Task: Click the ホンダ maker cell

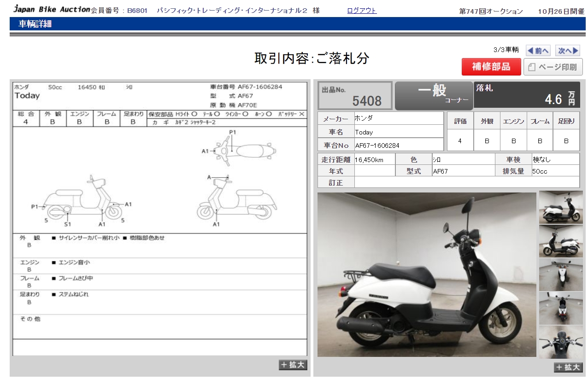Action: (x=399, y=118)
